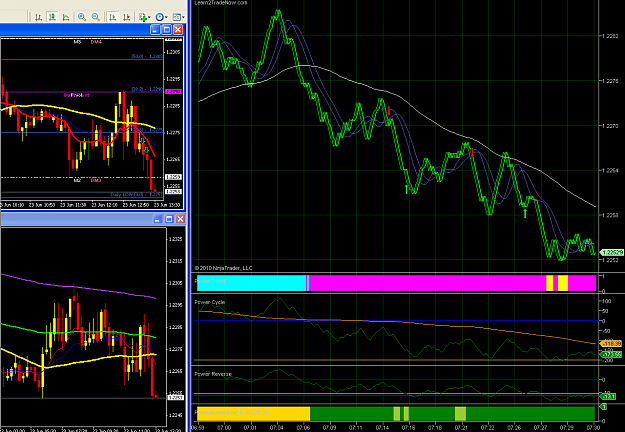Click the 1.2276 price axis label
The height and width of the screenshot is (432, 625).
[610, 81]
